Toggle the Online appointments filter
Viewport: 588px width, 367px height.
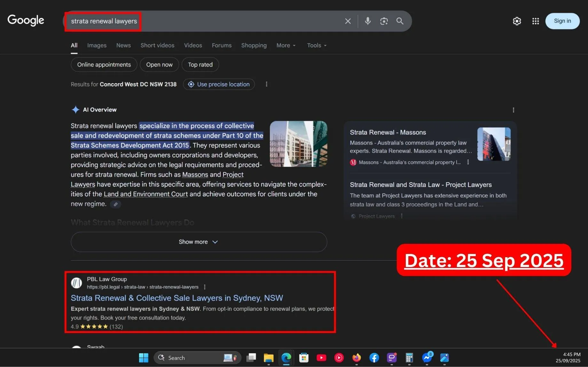[104, 65]
